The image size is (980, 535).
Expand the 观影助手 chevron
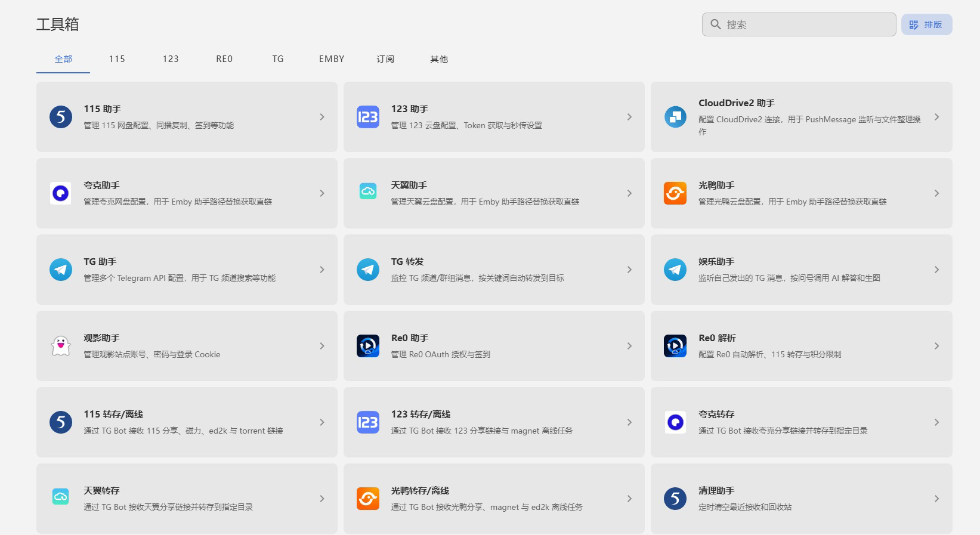coord(322,346)
